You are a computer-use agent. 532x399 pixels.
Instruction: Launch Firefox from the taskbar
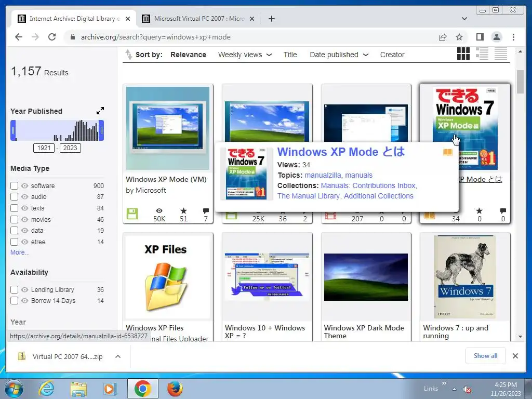point(175,389)
